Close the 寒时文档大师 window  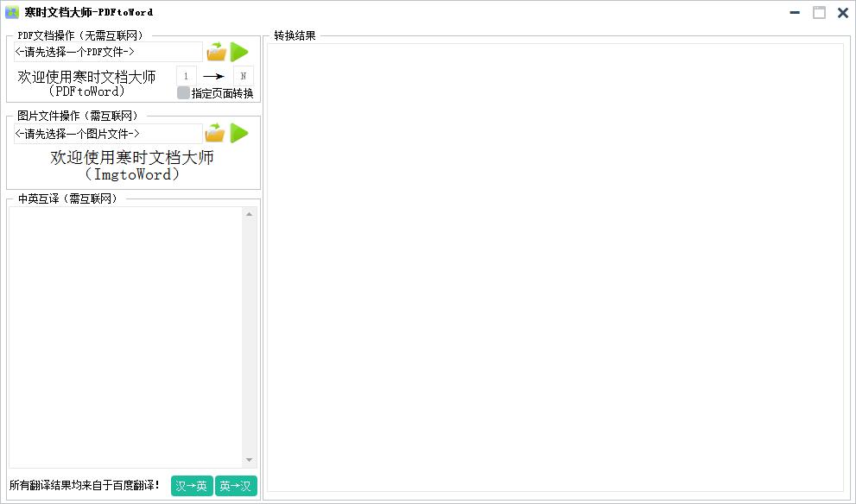pos(843,13)
